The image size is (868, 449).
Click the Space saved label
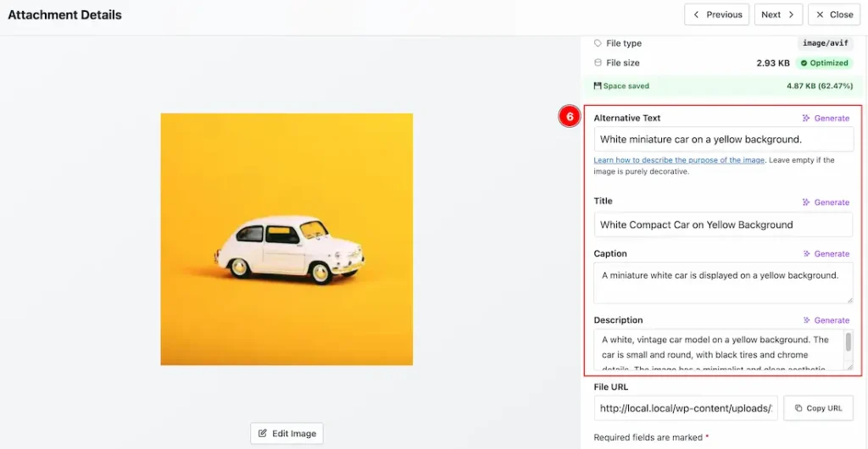tap(626, 86)
